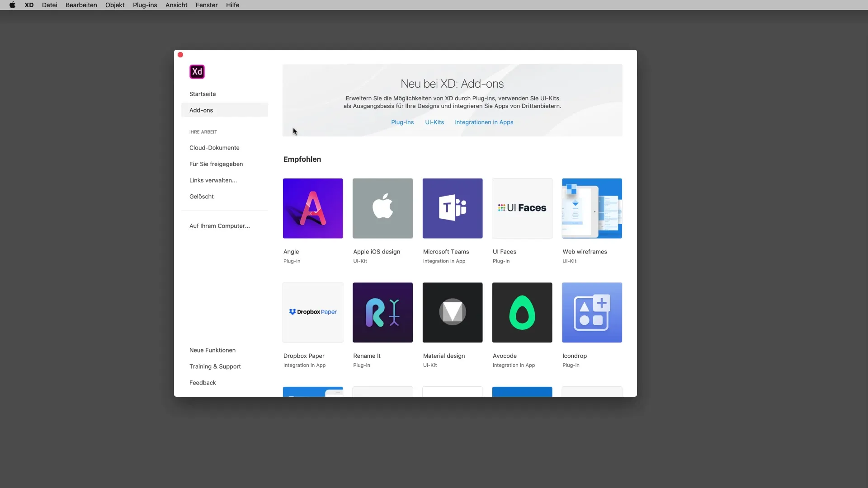Open the Web wireframes UI-Kit thumbnail

click(592, 208)
